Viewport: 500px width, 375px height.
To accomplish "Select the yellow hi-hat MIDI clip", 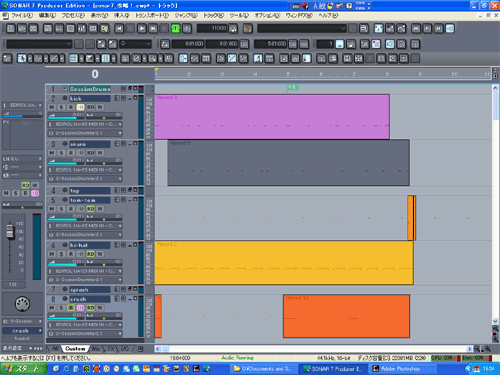I will click(284, 263).
